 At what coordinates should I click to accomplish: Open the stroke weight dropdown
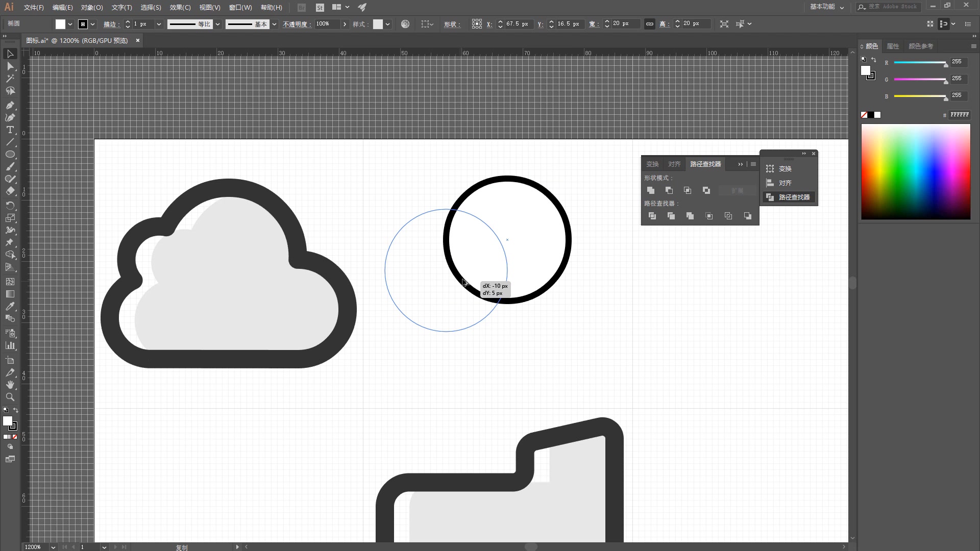coord(159,24)
